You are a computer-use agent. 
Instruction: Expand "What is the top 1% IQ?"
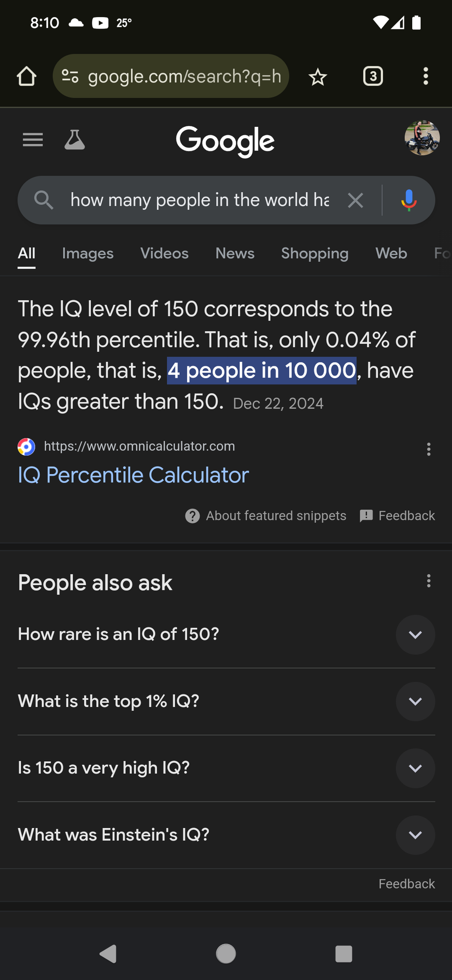[415, 702]
